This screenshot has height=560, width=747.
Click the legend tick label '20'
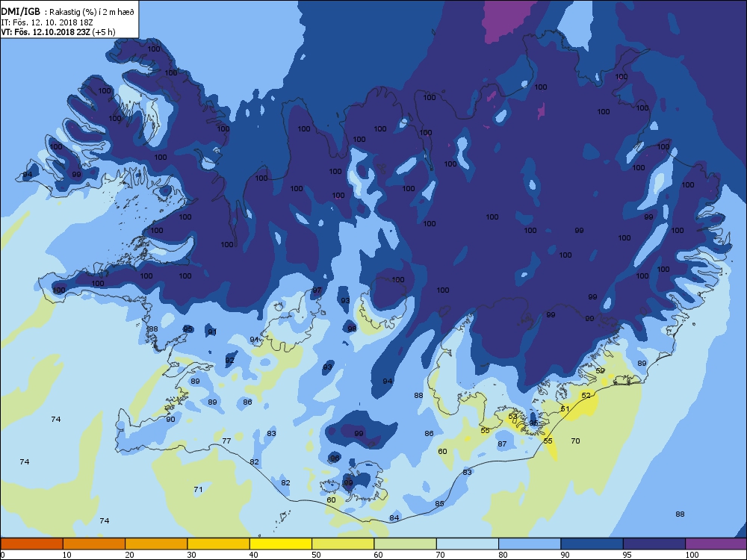(129, 554)
